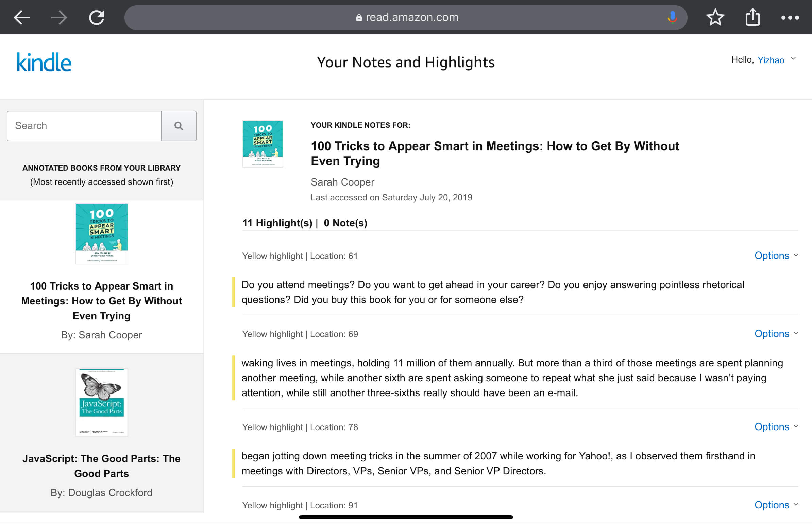Click the Yizhao account name link
812x524 pixels.
pyautogui.click(x=771, y=60)
